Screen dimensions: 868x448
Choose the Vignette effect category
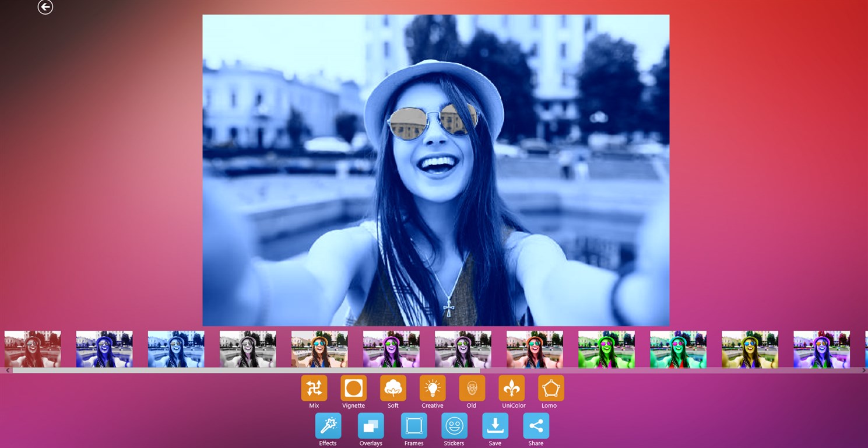click(353, 388)
